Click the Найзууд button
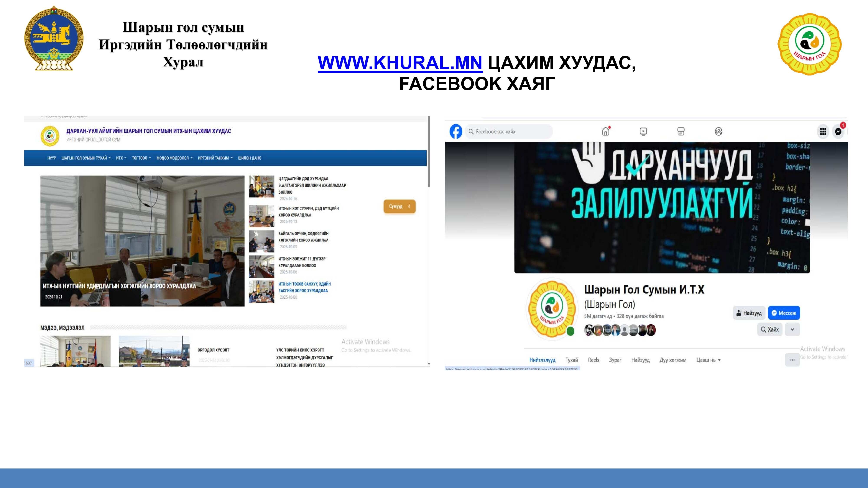Image resolution: width=868 pixels, height=488 pixels. coord(749,313)
